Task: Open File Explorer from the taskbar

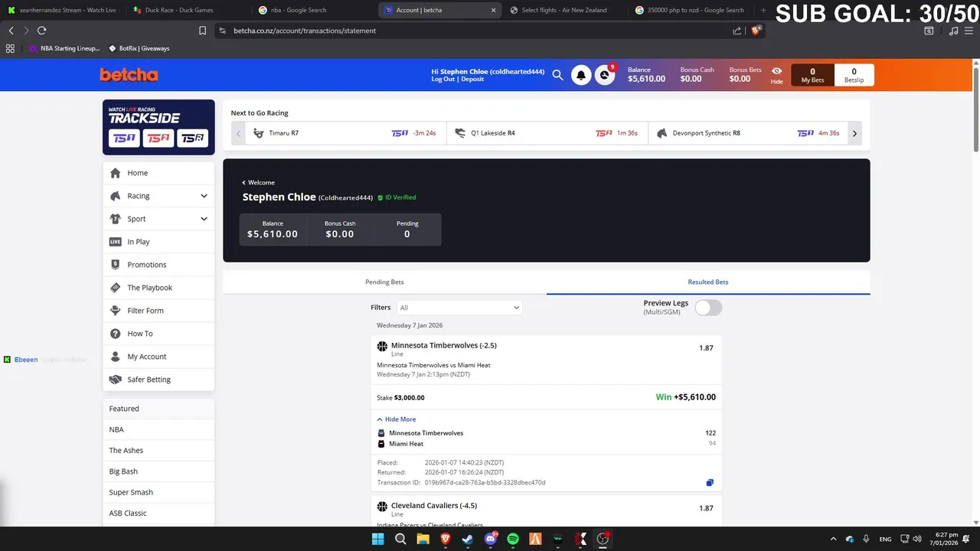Action: (x=423, y=539)
